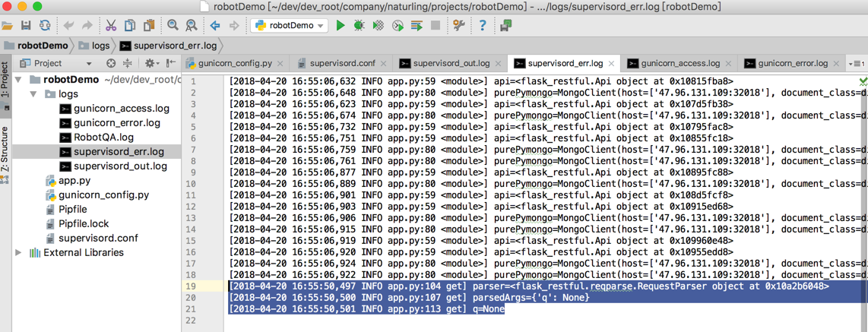Click the Cut scissors icon
Viewport: 868px width, 332px height.
[111, 26]
